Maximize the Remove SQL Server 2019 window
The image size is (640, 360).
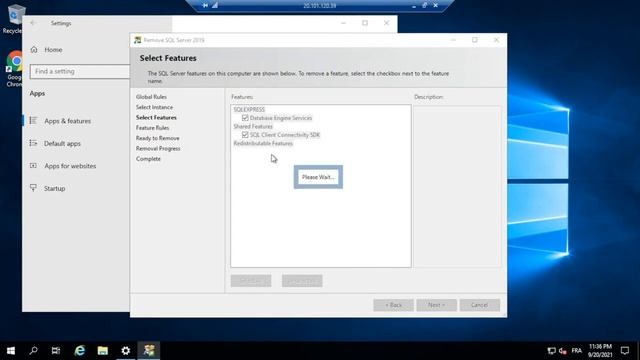(x=475, y=40)
